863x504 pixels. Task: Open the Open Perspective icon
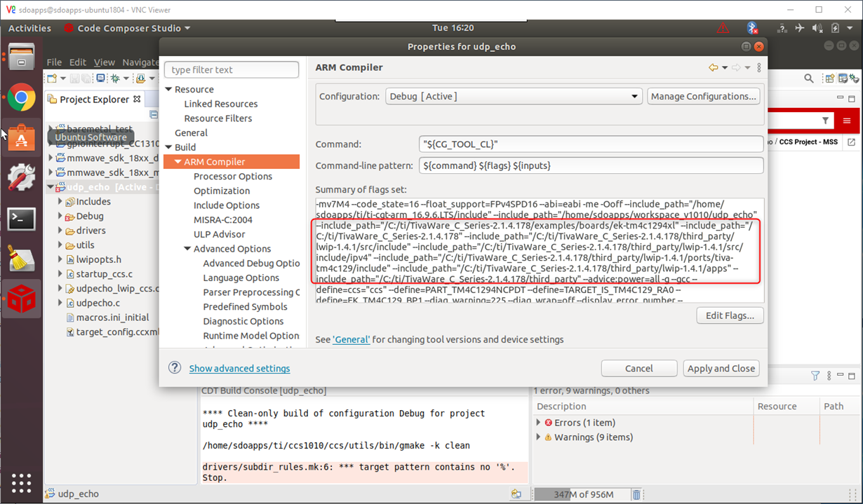click(831, 79)
